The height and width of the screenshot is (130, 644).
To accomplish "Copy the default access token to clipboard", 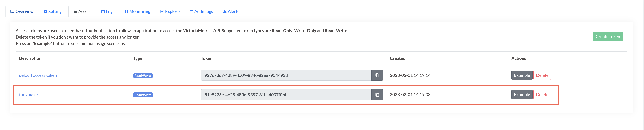I will point(377,75).
